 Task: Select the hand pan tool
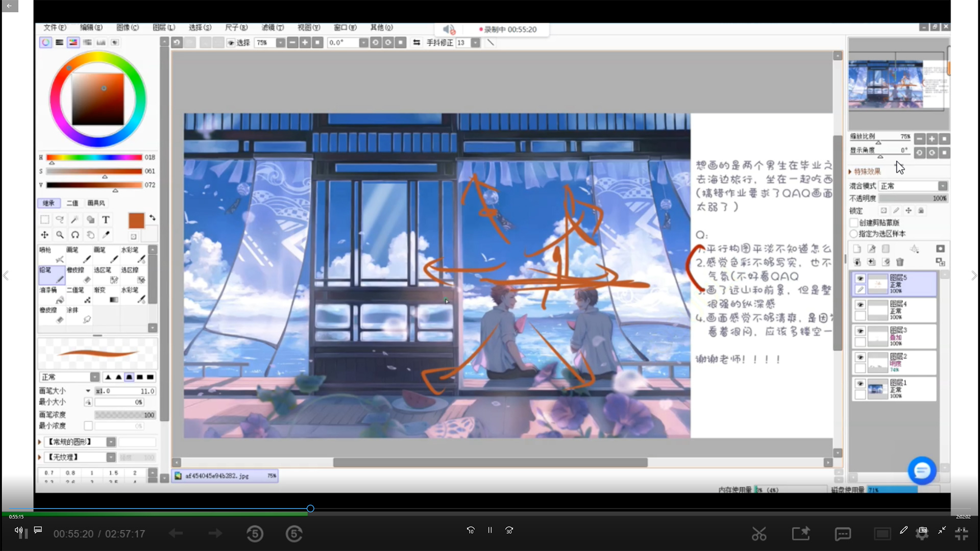click(90, 235)
